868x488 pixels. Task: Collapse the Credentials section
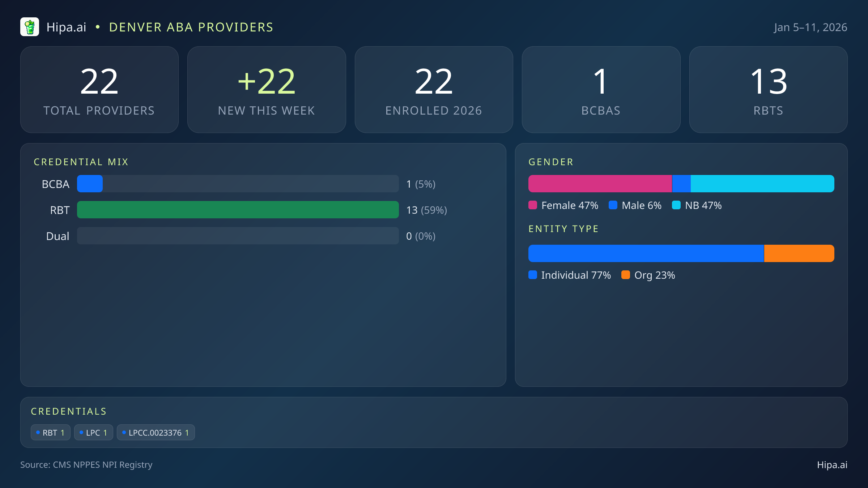coord(69,411)
